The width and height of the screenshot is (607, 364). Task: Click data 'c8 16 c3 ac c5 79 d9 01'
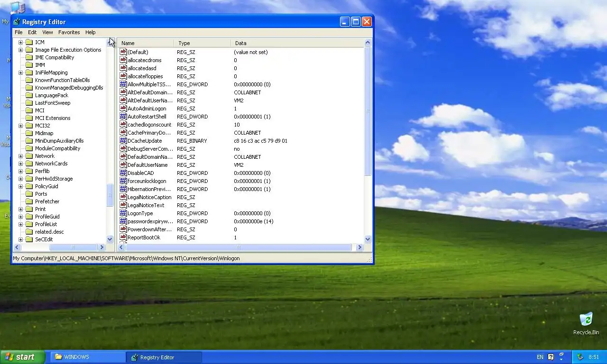coord(260,141)
